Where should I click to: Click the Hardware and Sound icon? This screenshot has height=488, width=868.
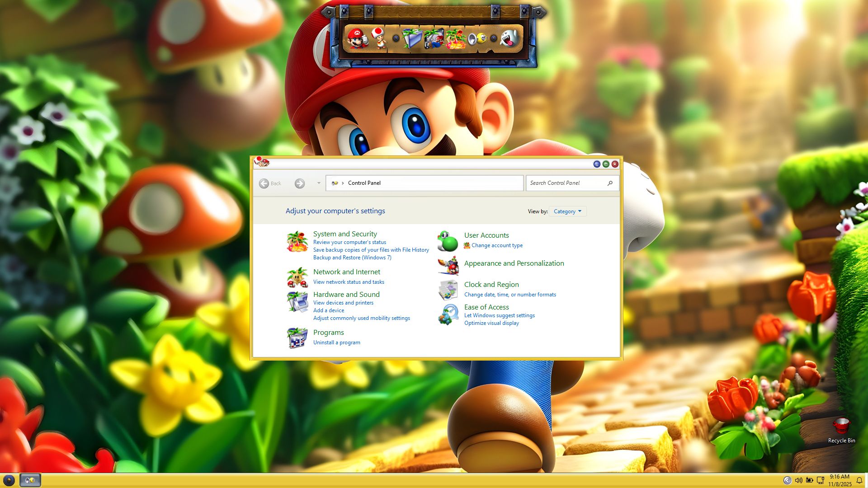(x=297, y=302)
